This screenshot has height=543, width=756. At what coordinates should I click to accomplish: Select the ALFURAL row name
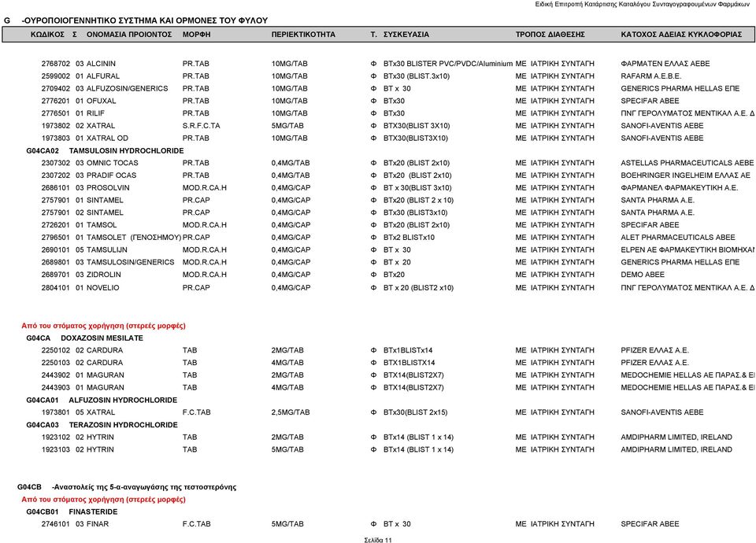102,76
